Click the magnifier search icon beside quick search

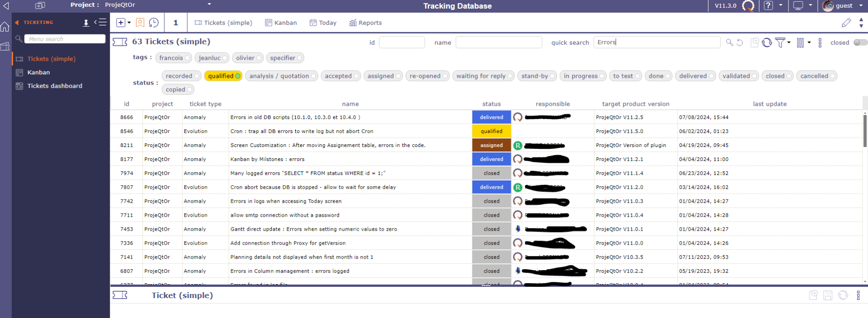729,43
